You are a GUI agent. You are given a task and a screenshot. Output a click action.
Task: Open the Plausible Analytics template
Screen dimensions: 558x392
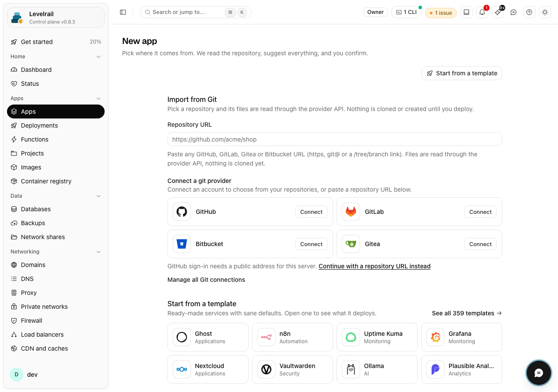pyautogui.click(x=462, y=369)
